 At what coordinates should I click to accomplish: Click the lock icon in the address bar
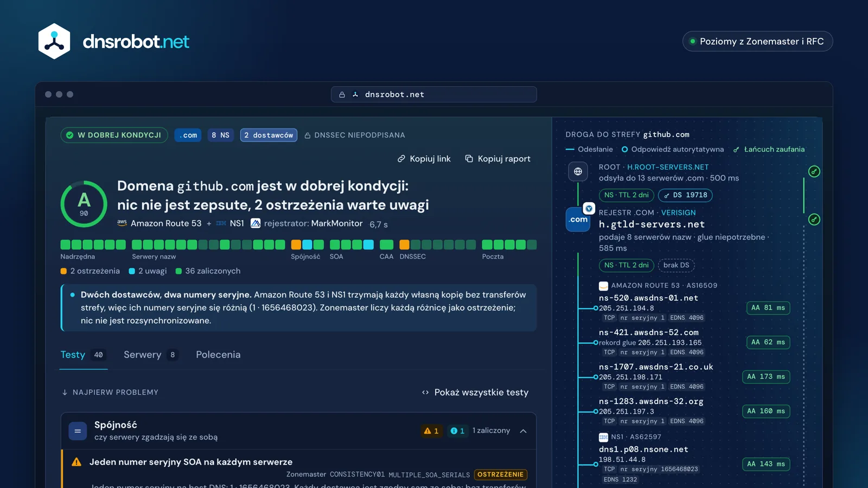(x=342, y=94)
